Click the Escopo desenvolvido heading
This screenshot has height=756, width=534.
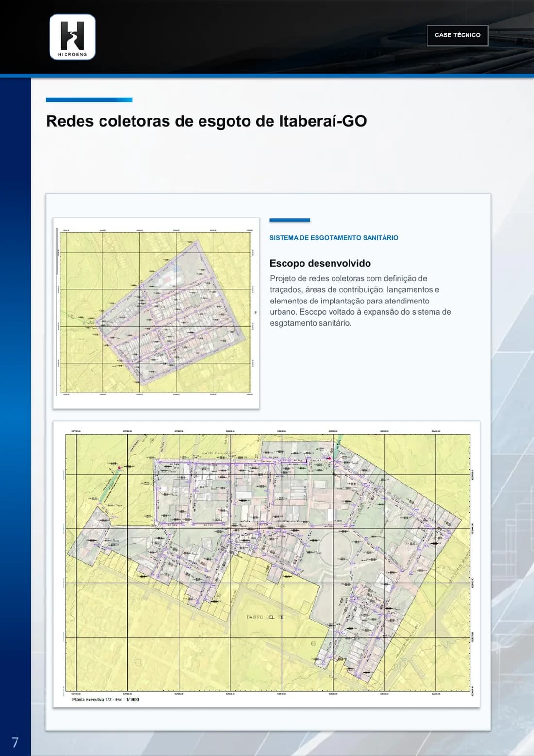(x=320, y=263)
